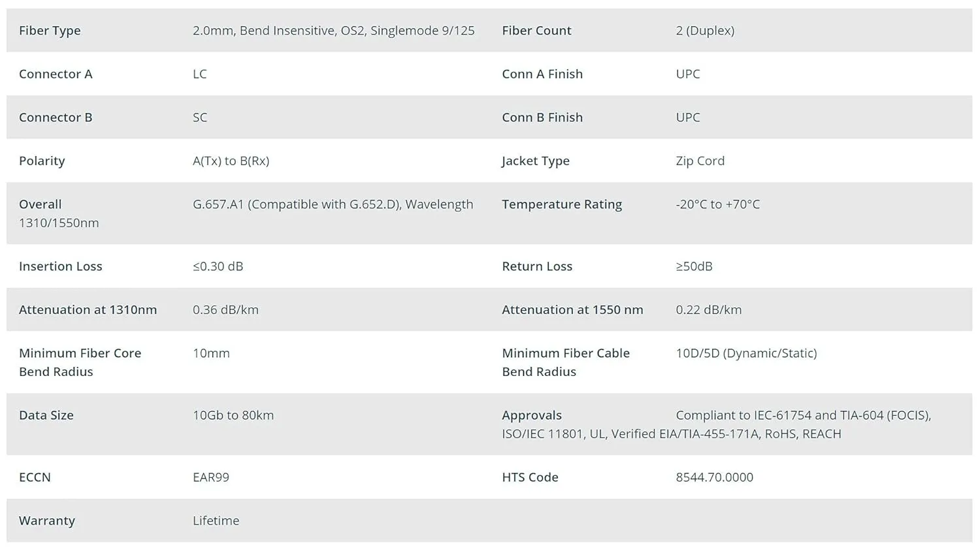Click the Fiber Type label

click(x=50, y=31)
